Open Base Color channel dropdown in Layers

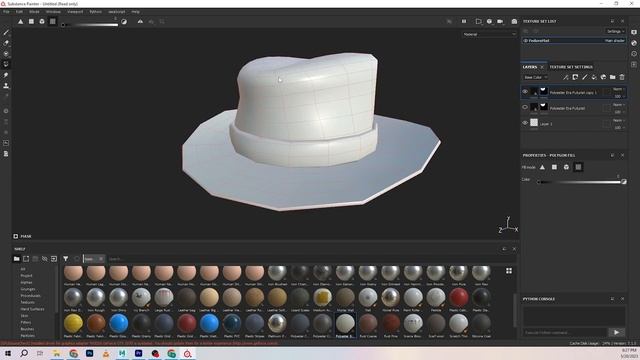535,77
